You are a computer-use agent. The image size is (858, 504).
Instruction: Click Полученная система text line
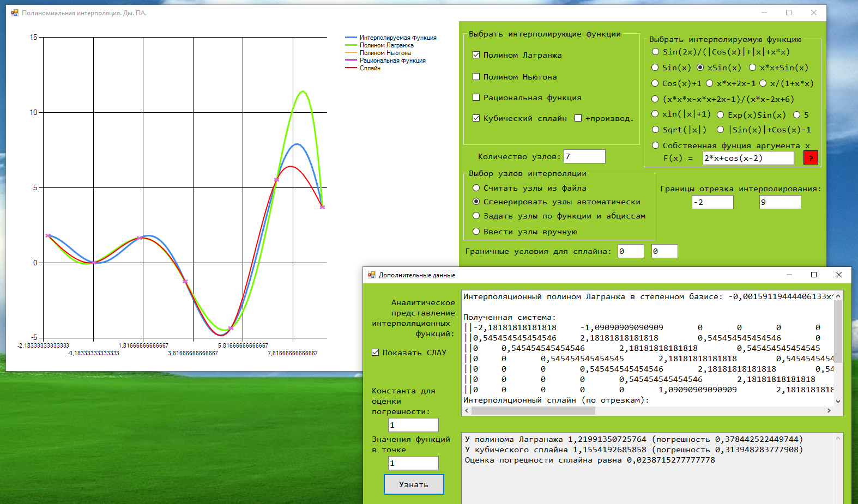pyautogui.click(x=510, y=317)
